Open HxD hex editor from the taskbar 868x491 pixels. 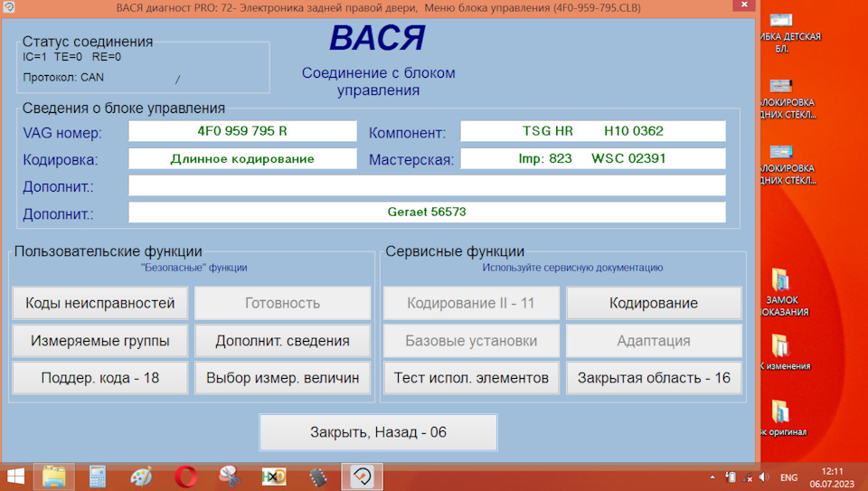(x=274, y=477)
